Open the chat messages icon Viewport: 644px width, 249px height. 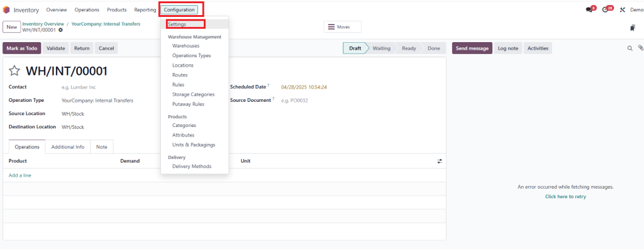click(x=589, y=10)
